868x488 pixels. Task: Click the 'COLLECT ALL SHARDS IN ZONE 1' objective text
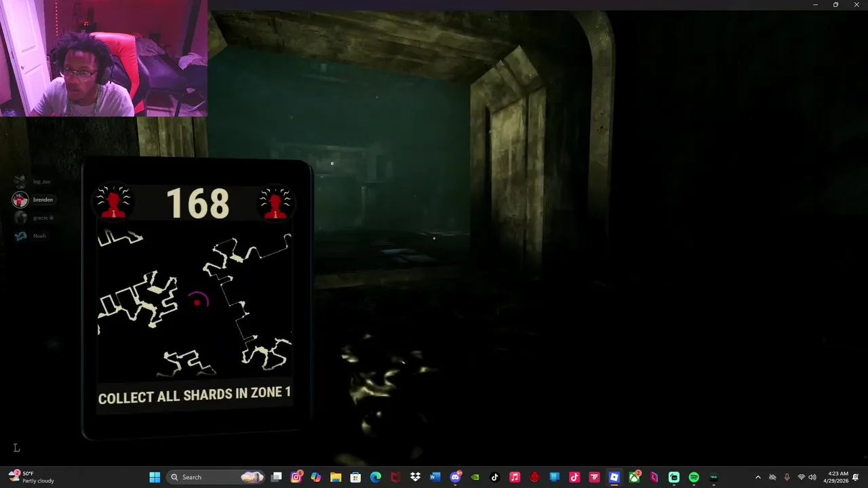(195, 395)
